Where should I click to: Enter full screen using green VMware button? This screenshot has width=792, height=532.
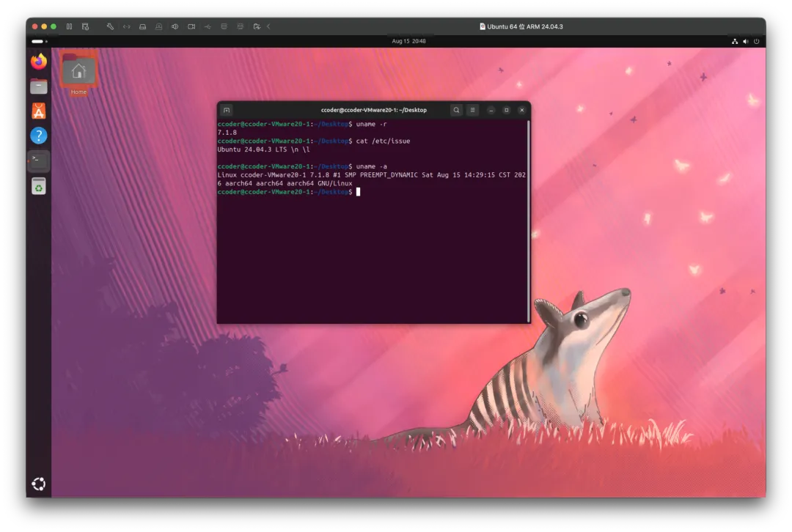pyautogui.click(x=54, y=26)
